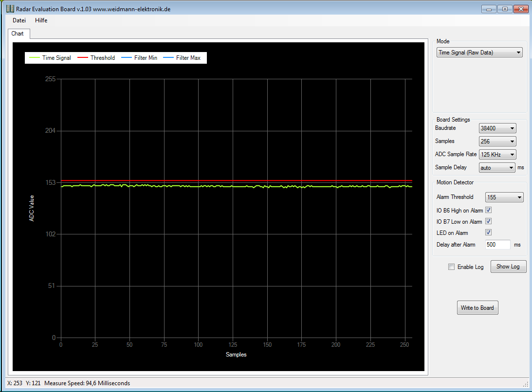Open the Samples count dropdown
This screenshot has width=532, height=392.
[x=497, y=142]
